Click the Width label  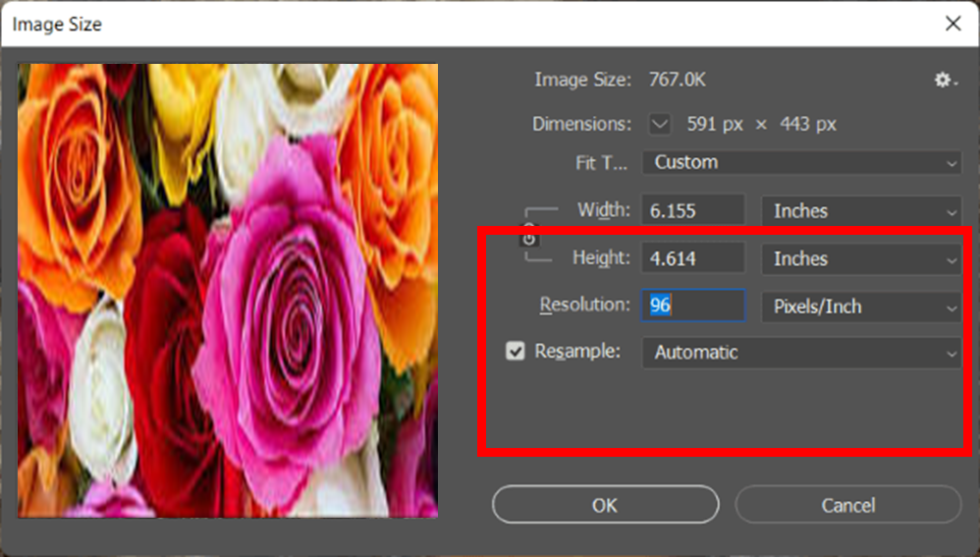coord(604,210)
